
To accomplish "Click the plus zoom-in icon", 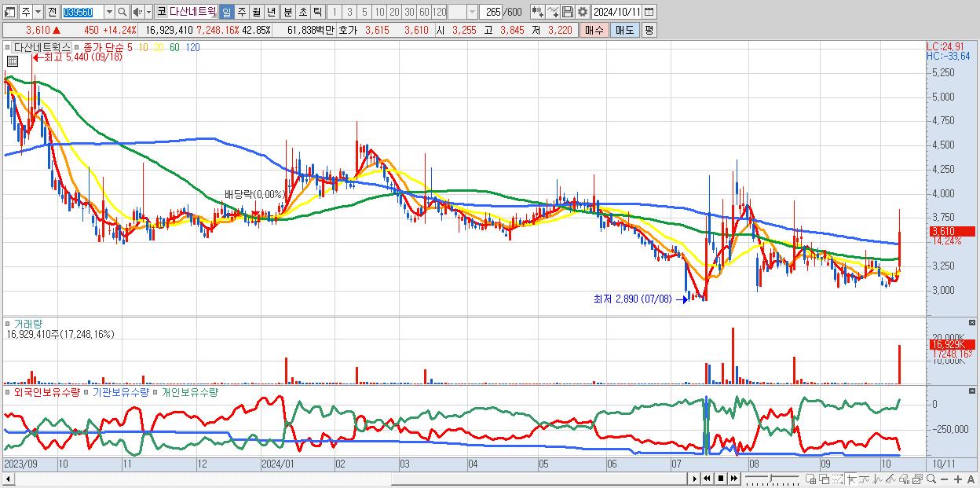I will pos(957,479).
